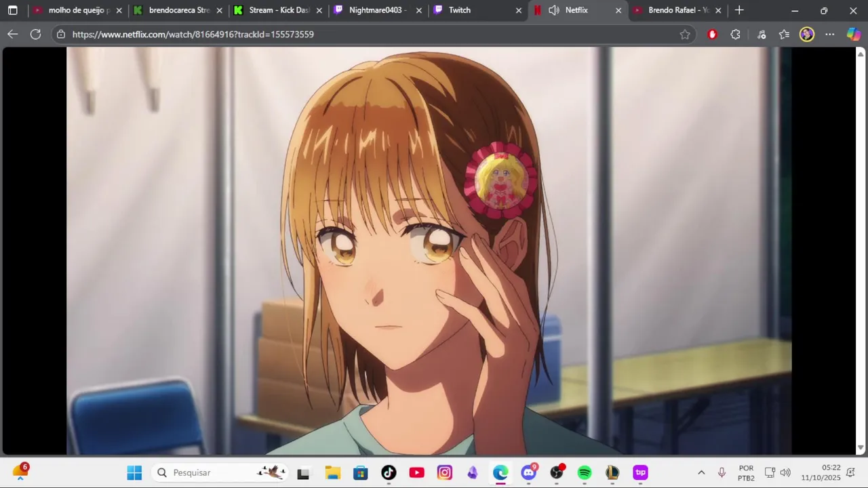Open the media control music note icon
Screen dimensions: 868x488
(762, 35)
